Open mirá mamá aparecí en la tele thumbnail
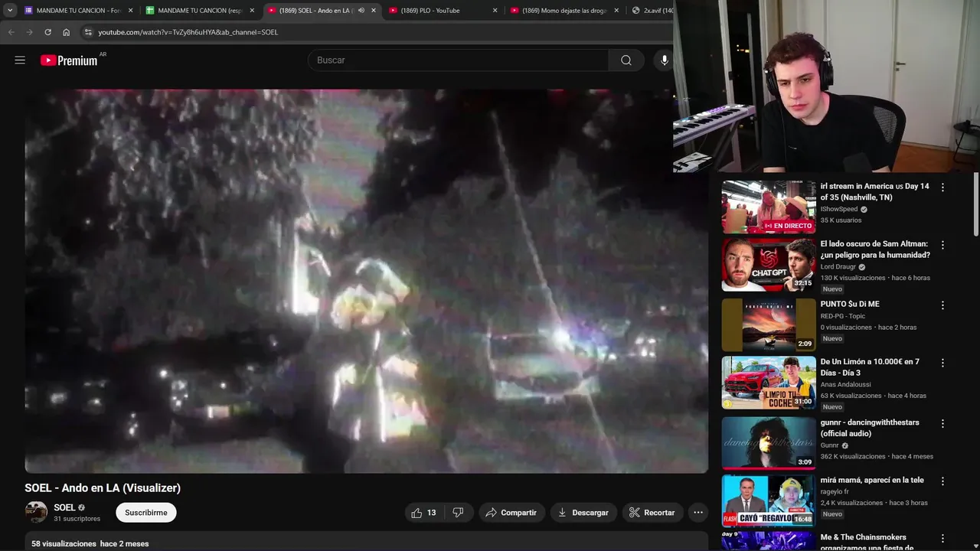The height and width of the screenshot is (551, 980). (769, 500)
